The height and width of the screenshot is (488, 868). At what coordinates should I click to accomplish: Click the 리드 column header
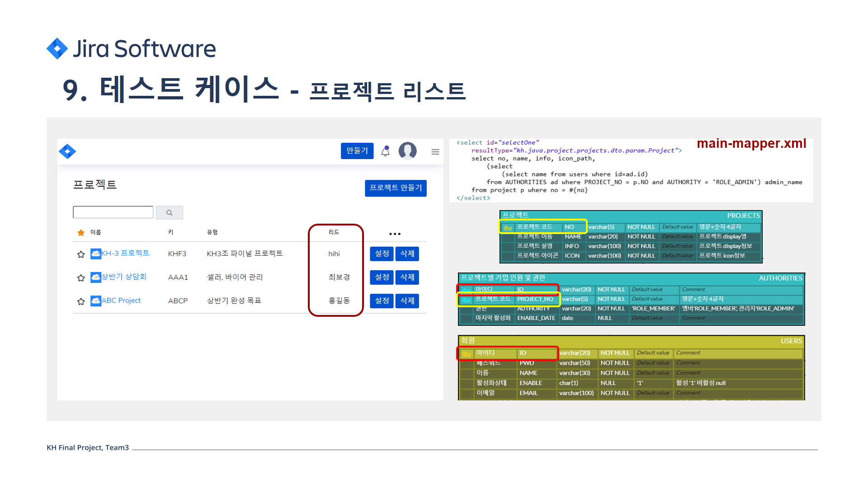(334, 232)
